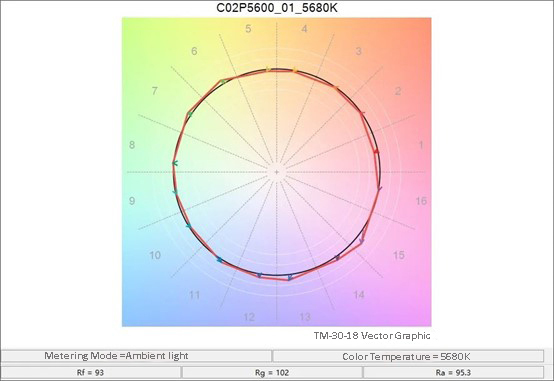Viewport: 554px width, 381px height.
Task: Click hue bin label 9
Action: coord(132,201)
